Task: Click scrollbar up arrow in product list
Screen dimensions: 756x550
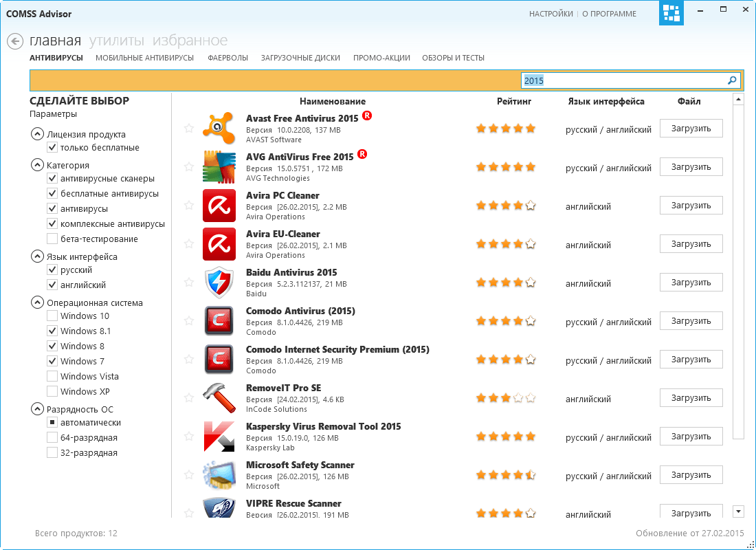Action: click(x=738, y=99)
